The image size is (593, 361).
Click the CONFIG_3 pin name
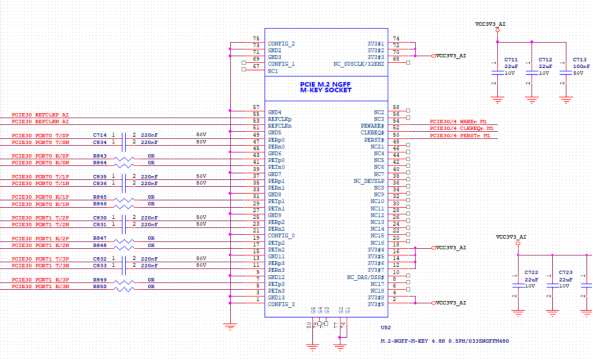281,304
